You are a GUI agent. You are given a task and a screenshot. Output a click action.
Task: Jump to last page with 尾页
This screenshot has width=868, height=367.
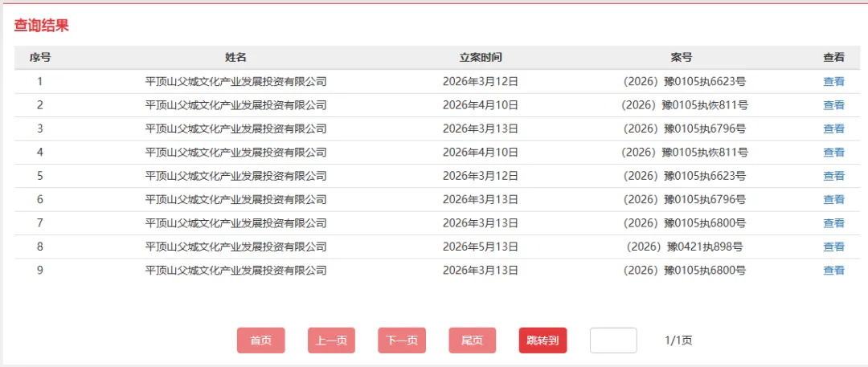tap(473, 340)
